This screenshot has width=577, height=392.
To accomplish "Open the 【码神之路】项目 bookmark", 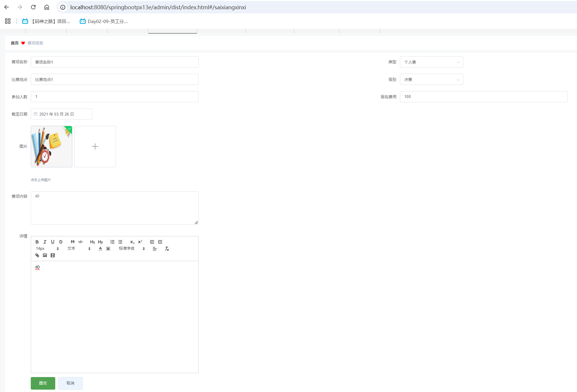I will click(46, 21).
